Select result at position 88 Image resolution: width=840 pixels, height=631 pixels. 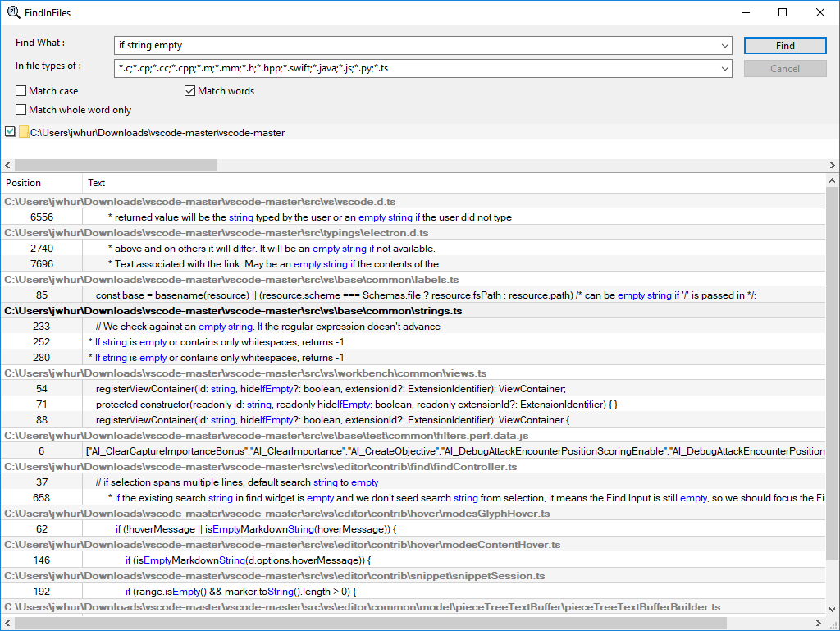point(413,420)
